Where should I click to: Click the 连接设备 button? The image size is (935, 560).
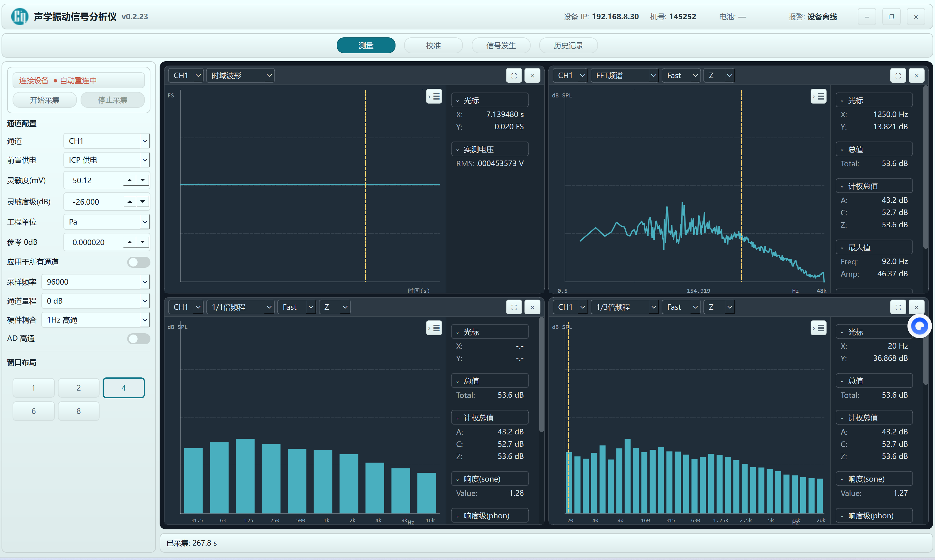click(78, 80)
